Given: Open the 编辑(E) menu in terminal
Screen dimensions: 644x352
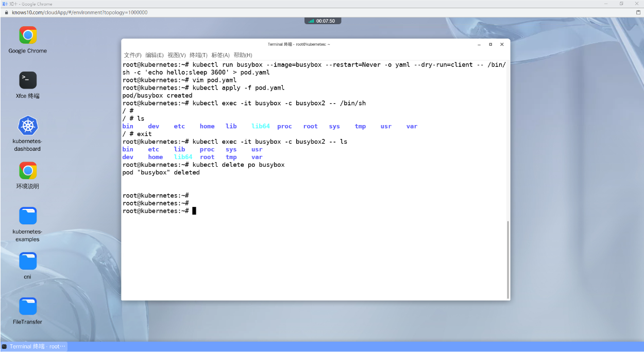Looking at the screenshot, I should pyautogui.click(x=155, y=55).
